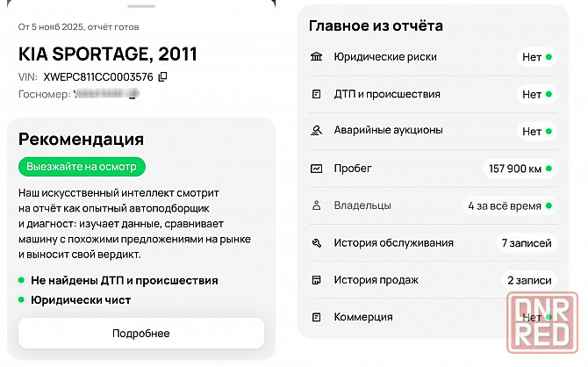Grab the sheet drag handle at top
This screenshot has width=588, height=367.
pyautogui.click(x=141, y=6)
